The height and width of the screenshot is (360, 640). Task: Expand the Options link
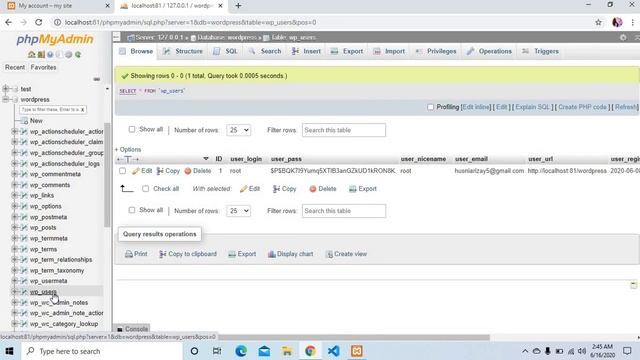(x=128, y=150)
